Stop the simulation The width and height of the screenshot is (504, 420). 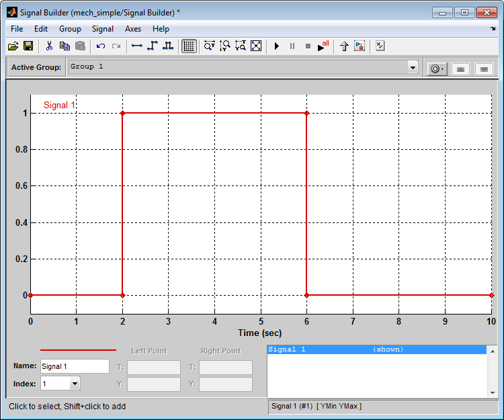pos(308,46)
